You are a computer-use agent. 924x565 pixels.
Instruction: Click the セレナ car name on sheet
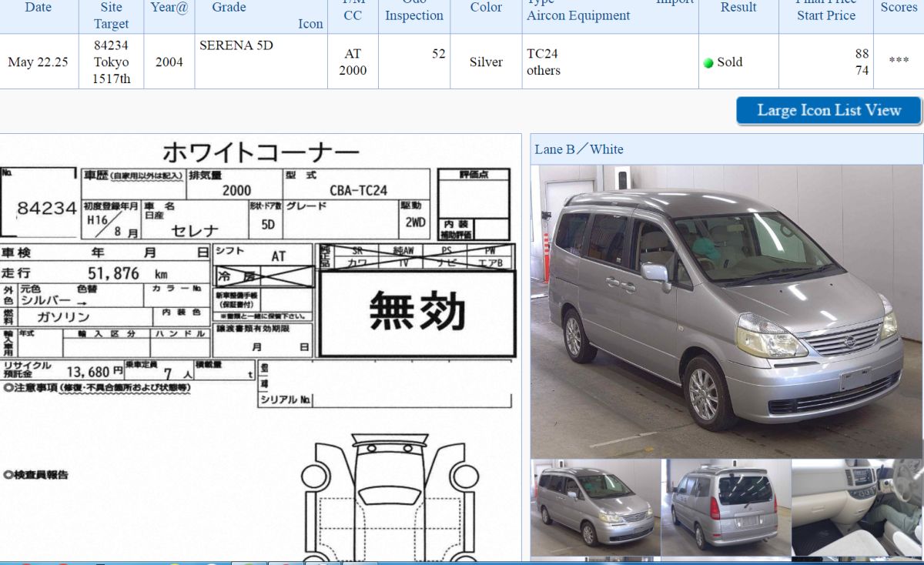pyautogui.click(x=195, y=230)
